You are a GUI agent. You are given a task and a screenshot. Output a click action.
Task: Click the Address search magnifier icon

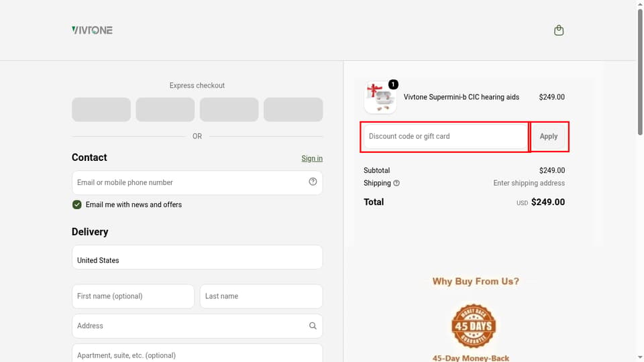click(x=313, y=326)
